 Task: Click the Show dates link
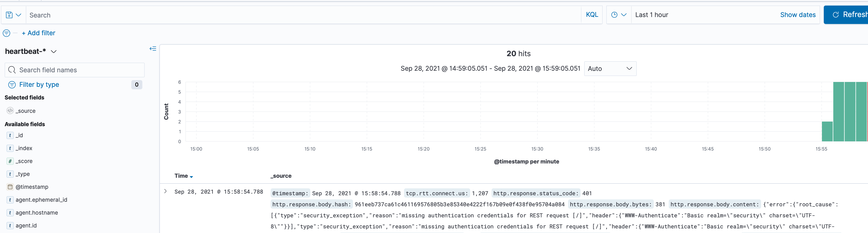pos(798,15)
